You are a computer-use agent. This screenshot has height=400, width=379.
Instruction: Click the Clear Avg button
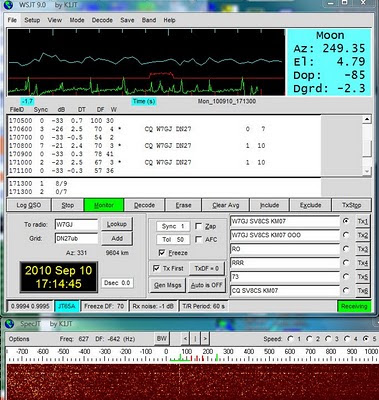coord(226,205)
